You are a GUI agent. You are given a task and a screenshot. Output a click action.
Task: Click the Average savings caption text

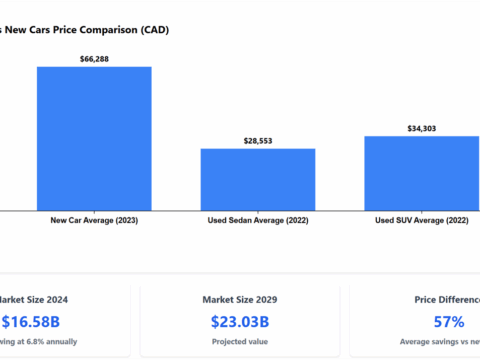[x=440, y=342]
